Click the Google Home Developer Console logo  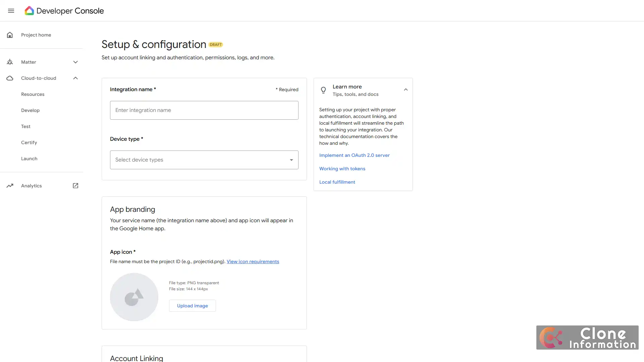[64, 10]
